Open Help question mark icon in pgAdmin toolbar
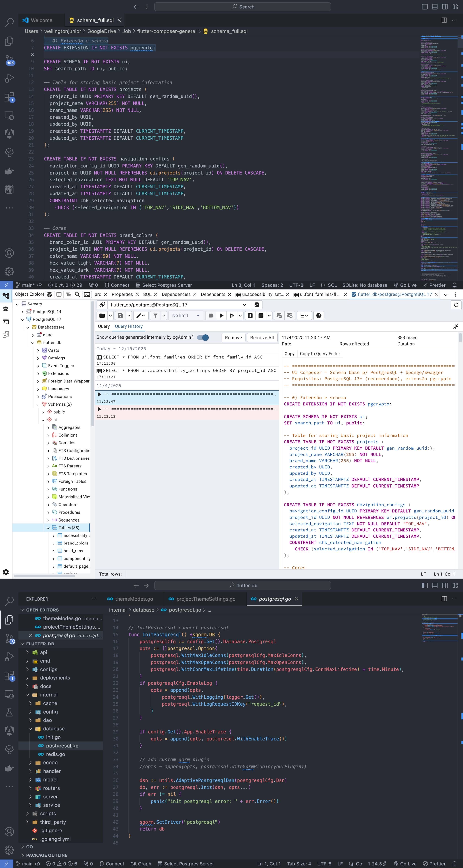Image resolution: width=463 pixels, height=868 pixels. 318,315
